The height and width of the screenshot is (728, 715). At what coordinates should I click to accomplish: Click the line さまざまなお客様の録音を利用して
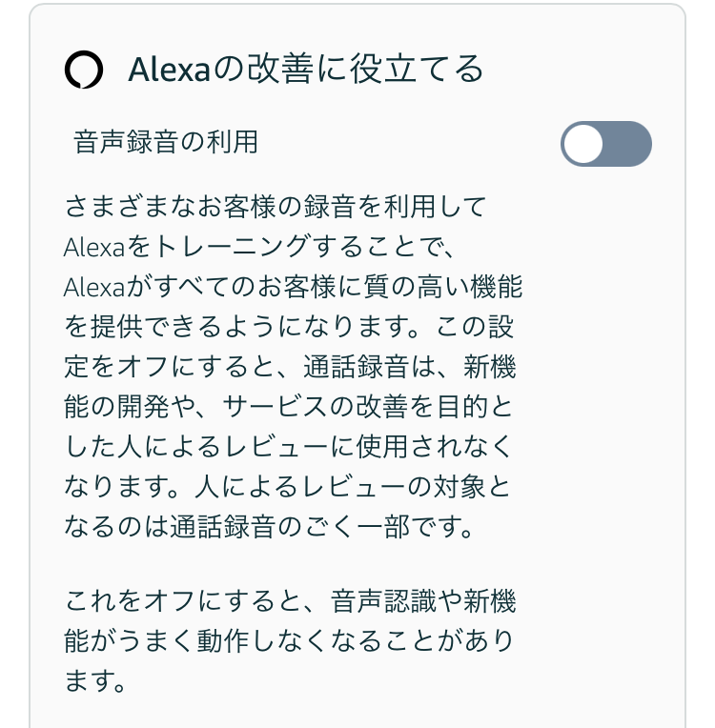(275, 207)
